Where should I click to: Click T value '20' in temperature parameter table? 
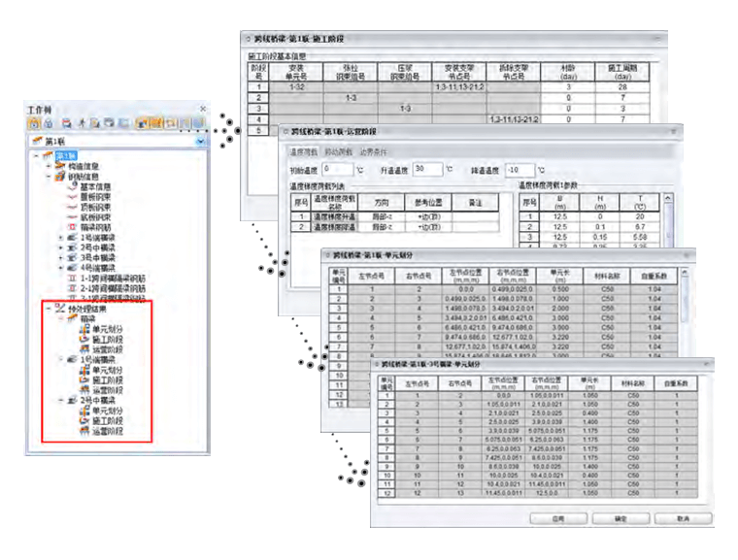pos(640,217)
